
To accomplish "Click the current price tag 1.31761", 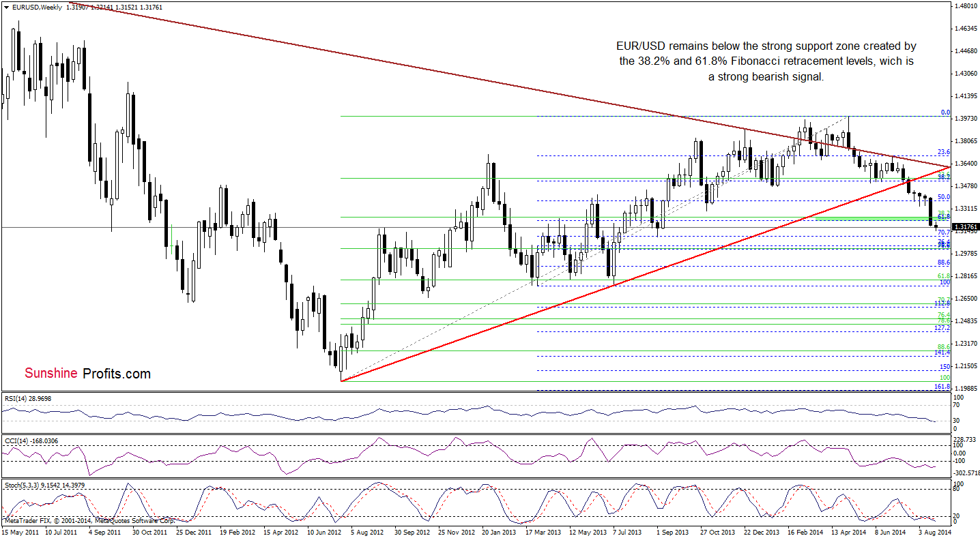I will pyautogui.click(x=965, y=226).
